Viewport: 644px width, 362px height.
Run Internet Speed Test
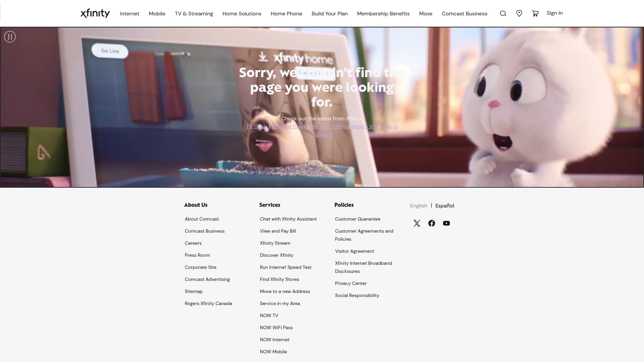click(x=286, y=267)
